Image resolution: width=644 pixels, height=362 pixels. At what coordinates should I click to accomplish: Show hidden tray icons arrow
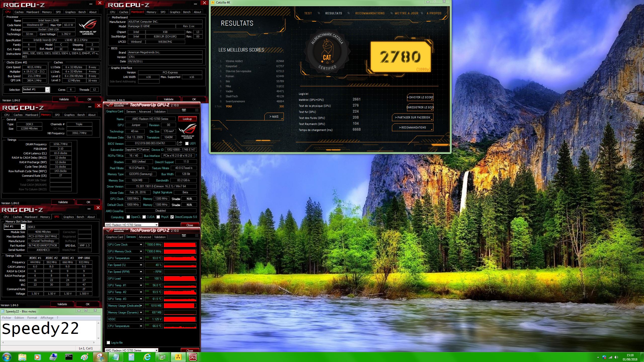point(598,357)
